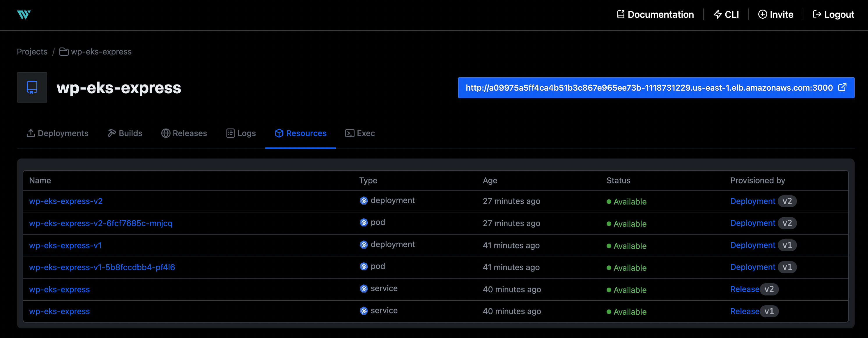Open the wp-eks-express-v2 deployment link
The width and height of the screenshot is (868, 338).
tap(65, 201)
